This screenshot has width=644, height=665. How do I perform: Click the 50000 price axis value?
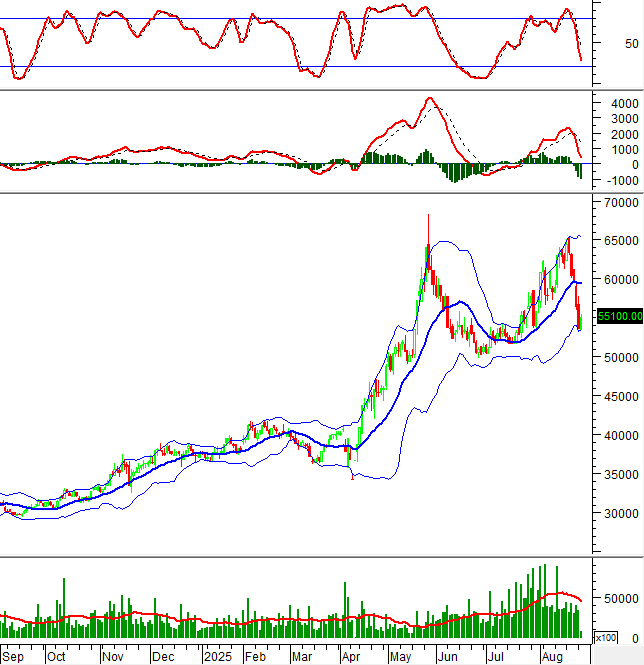pos(622,358)
